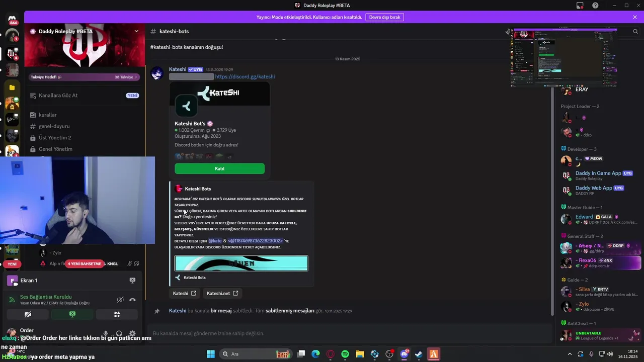Open Discord inbox icon in title bar

(x=580, y=5)
